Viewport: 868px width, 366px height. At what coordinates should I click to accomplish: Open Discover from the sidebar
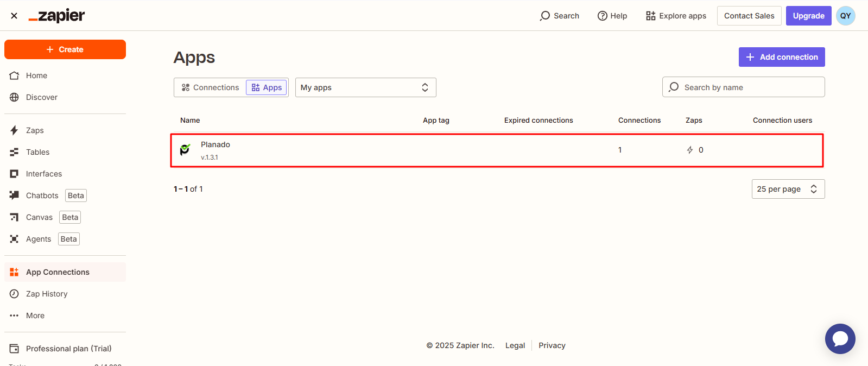[x=65, y=97]
